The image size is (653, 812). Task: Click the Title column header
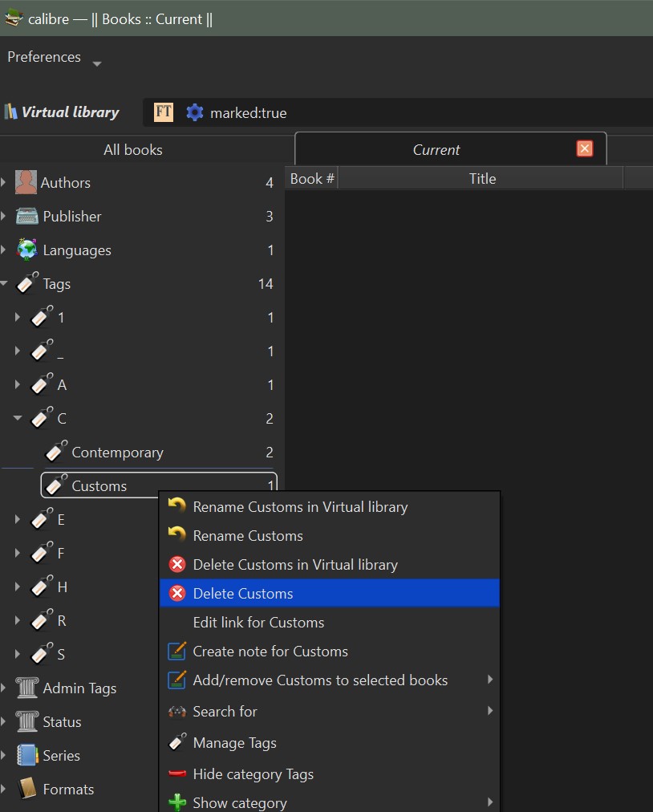coord(482,179)
